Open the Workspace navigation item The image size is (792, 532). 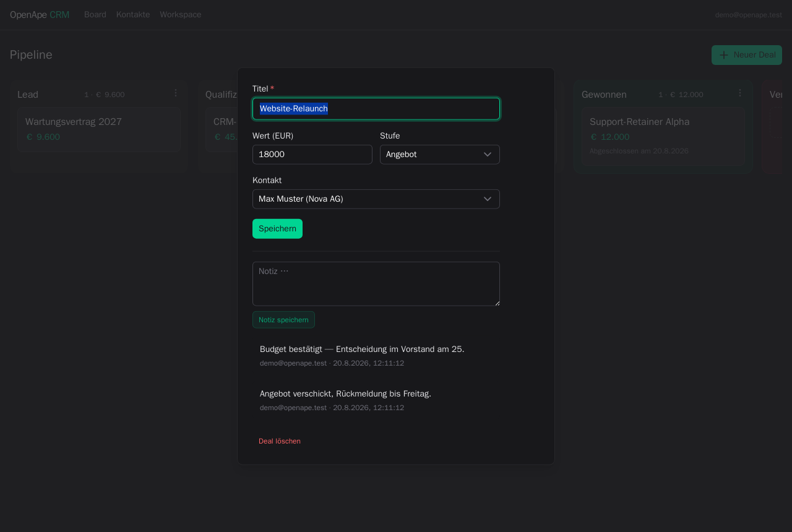pos(181,15)
